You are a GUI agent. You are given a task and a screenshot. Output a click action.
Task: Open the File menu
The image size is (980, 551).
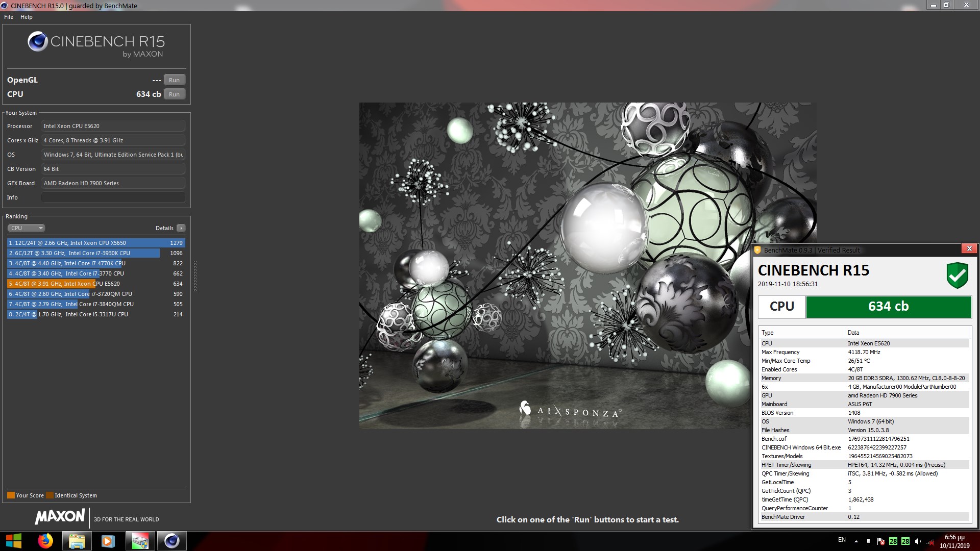pos(9,17)
